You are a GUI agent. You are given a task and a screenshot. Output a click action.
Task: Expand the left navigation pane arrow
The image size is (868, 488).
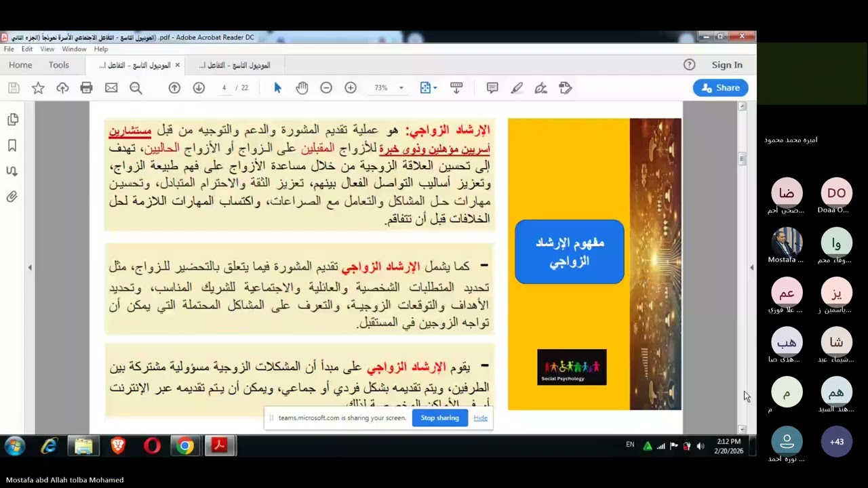click(30, 268)
